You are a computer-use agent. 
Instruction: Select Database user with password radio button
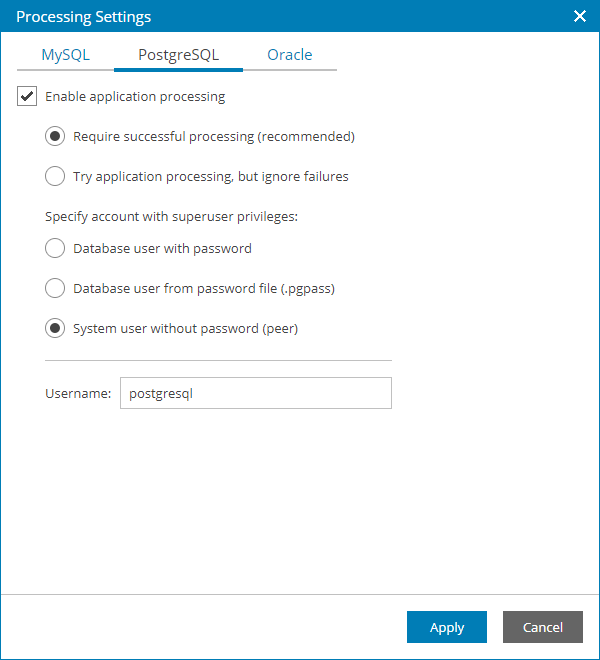coord(55,248)
